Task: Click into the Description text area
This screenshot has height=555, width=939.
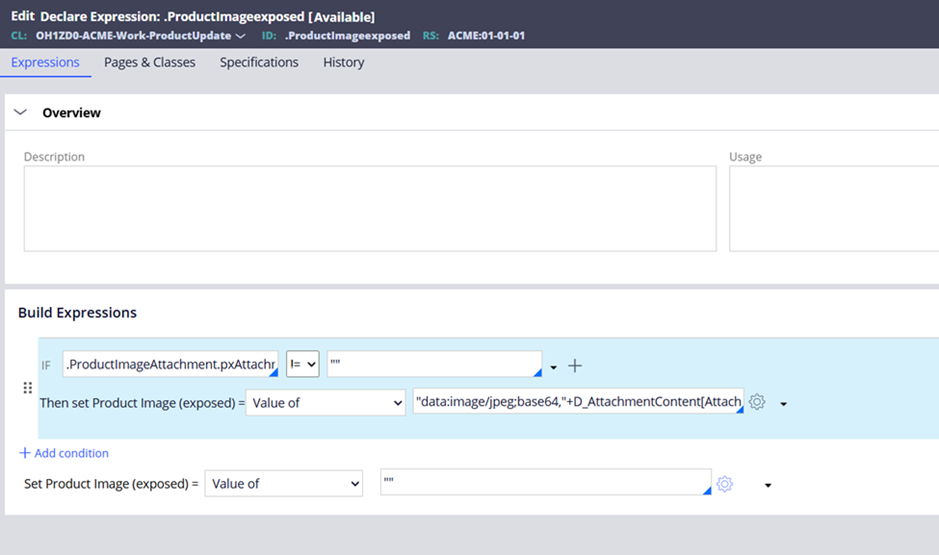Action: coord(370,208)
